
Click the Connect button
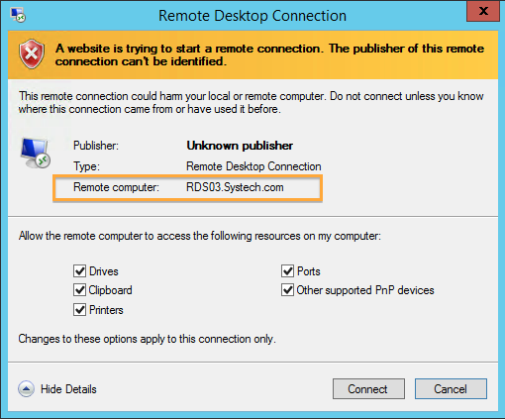368,389
